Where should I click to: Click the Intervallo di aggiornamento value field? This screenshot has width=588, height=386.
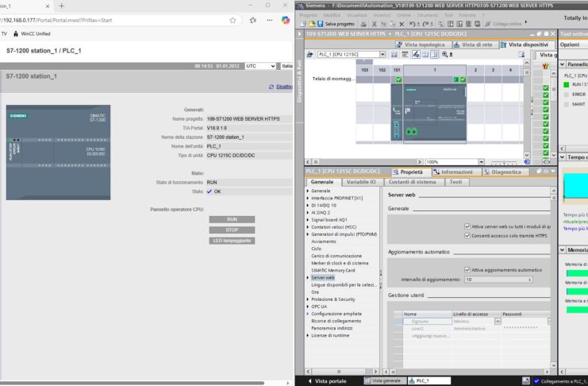pyautogui.click(x=499, y=280)
